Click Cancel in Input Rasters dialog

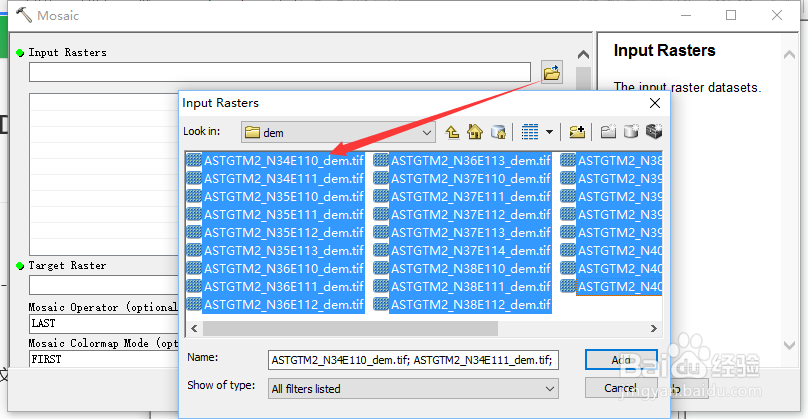tap(621, 388)
